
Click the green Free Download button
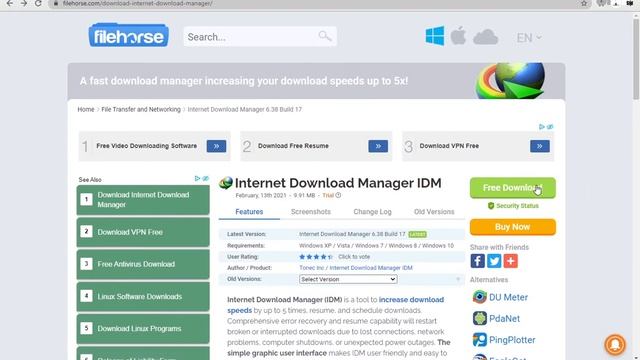[x=513, y=188]
